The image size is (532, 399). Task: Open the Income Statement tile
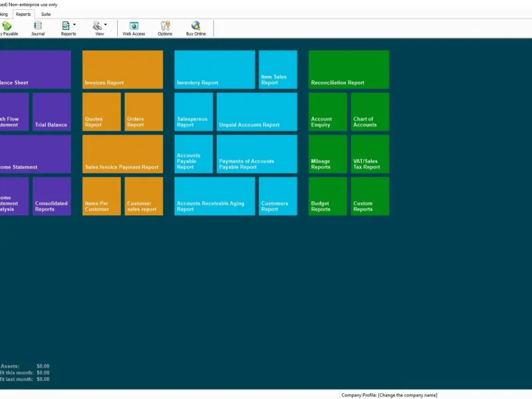35,154
